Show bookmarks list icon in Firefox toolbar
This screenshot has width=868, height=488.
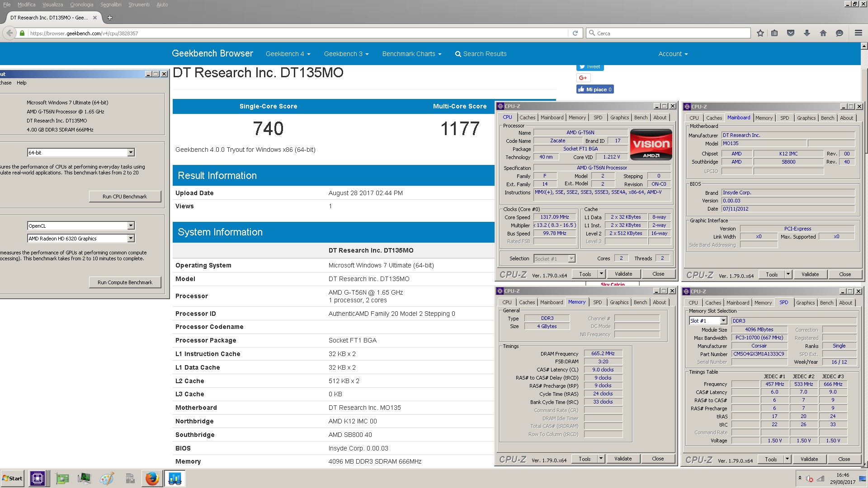774,33
